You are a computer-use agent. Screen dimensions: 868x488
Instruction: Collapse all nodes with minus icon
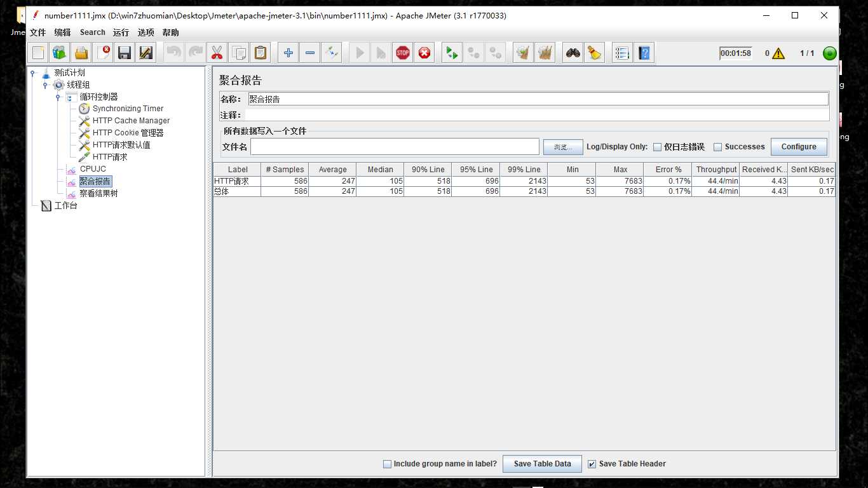pyautogui.click(x=310, y=53)
